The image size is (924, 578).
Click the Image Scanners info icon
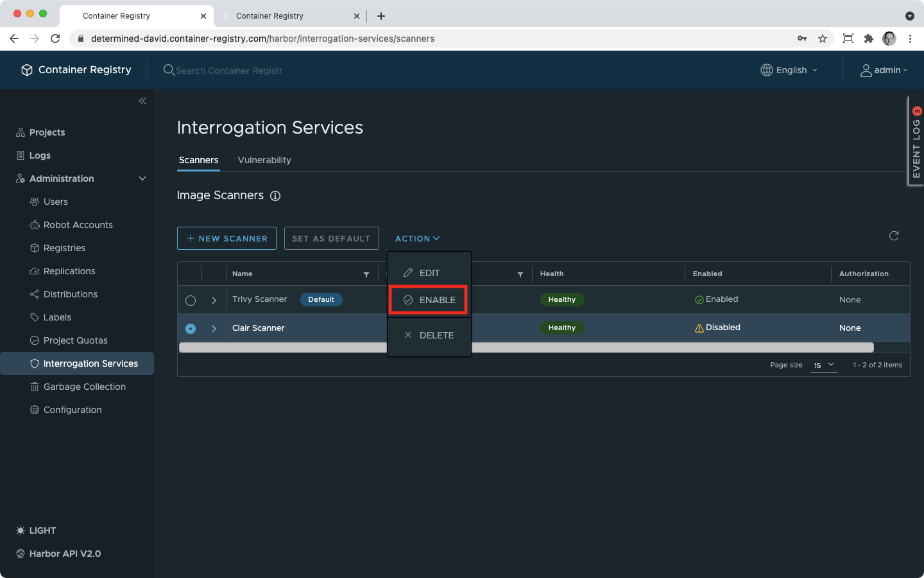(275, 196)
